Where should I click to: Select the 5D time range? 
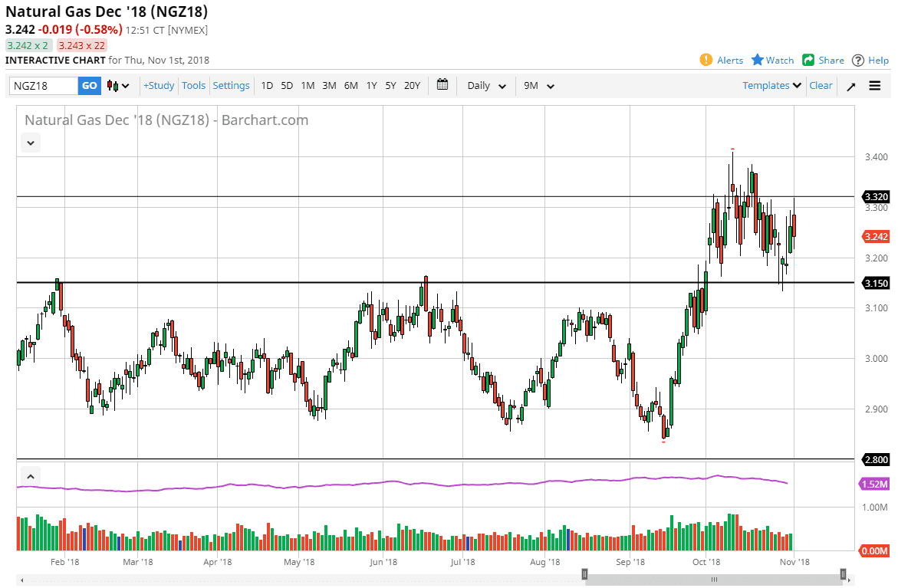click(287, 85)
